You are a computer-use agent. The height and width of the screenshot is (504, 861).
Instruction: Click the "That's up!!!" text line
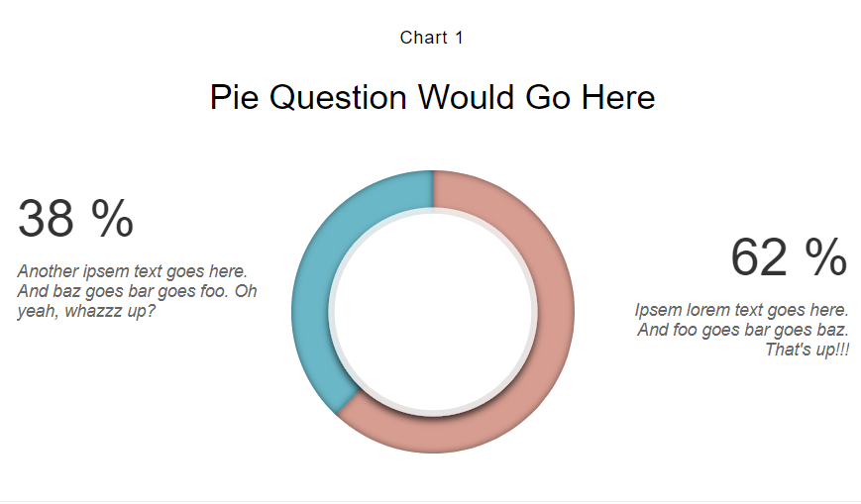807,350
